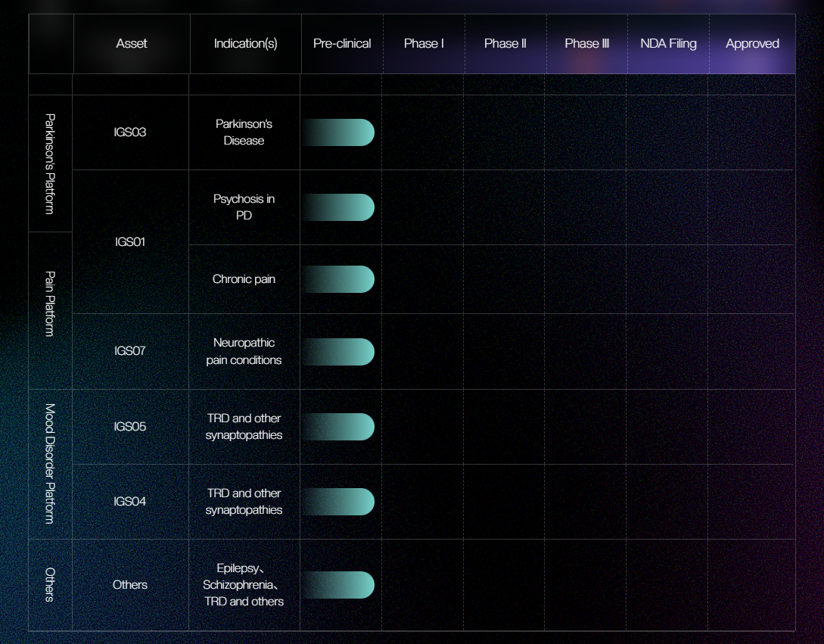This screenshot has height=644, width=824.
Task: Click the IGS04 asset name
Action: [130, 502]
